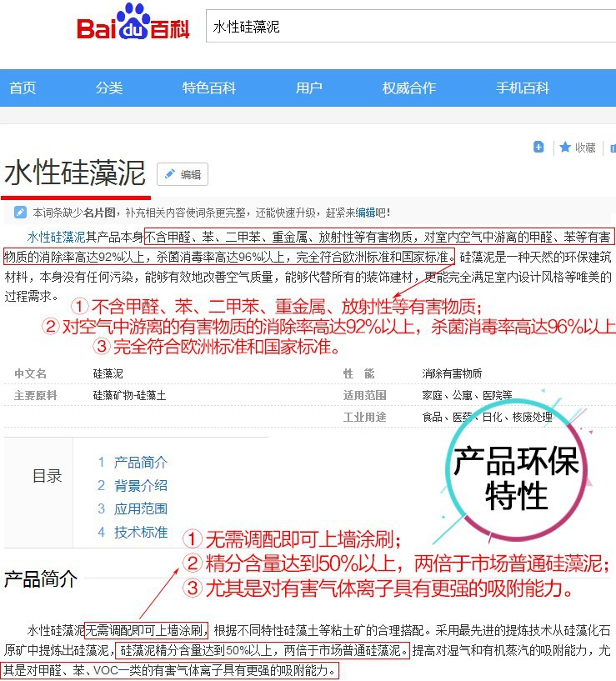Focus the search box containing 水性硅藻泥

pyautogui.click(x=410, y=27)
